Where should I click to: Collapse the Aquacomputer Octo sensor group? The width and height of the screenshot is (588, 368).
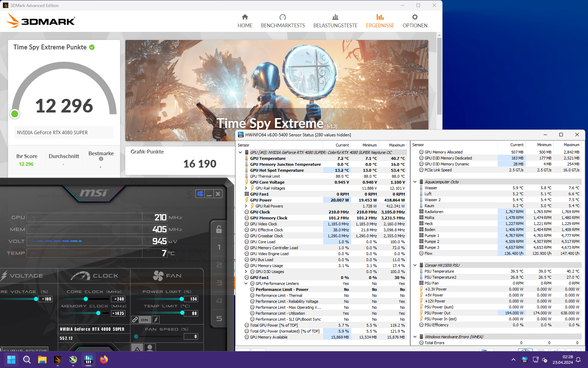point(415,182)
